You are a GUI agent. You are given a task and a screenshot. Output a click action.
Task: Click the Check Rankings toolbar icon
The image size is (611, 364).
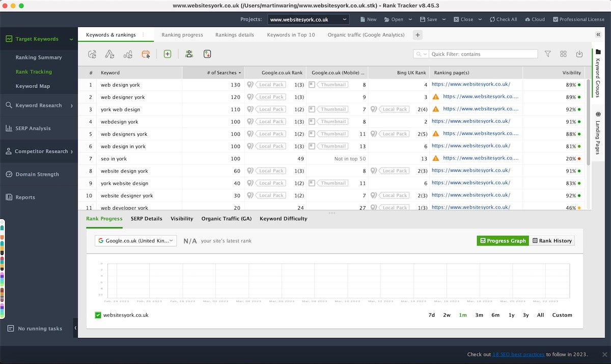(92, 54)
